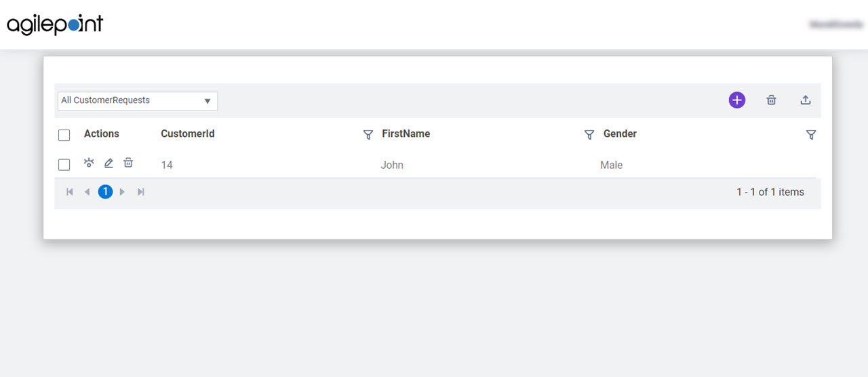
Task: Open the FirstName column filter
Action: 589,135
